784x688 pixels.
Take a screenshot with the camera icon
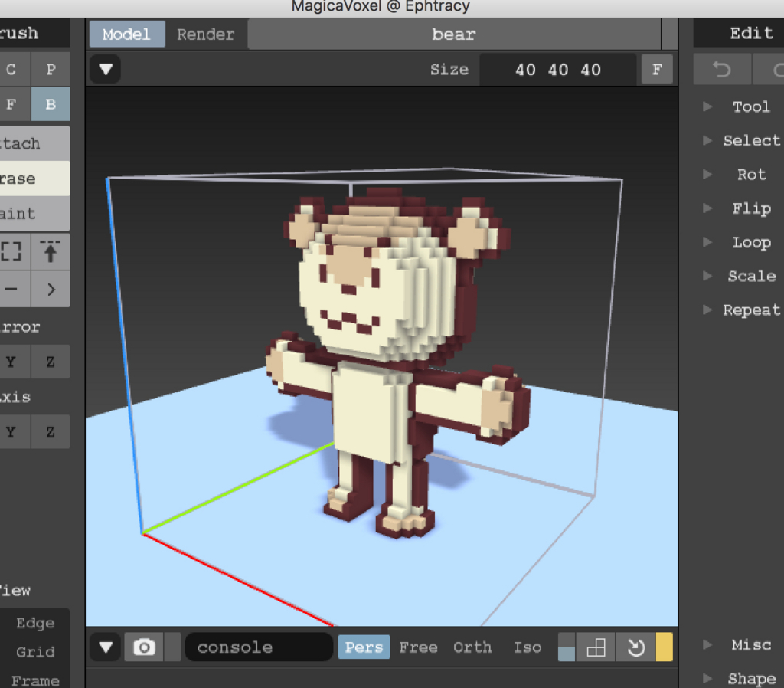click(x=144, y=647)
